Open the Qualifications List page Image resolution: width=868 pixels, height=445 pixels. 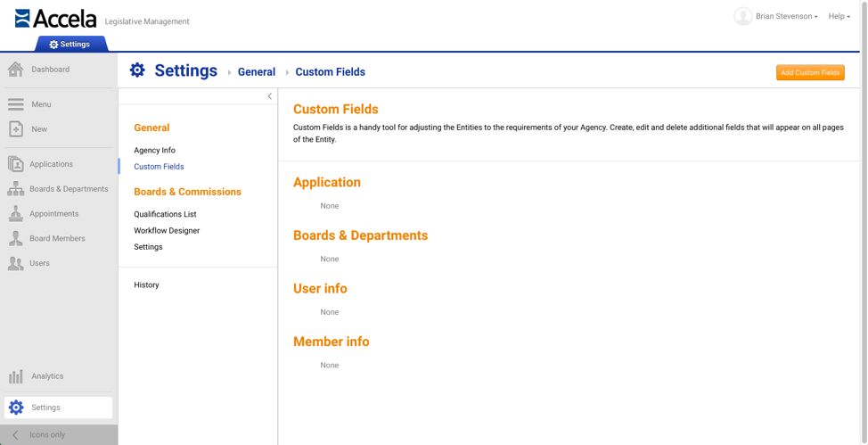coord(165,214)
